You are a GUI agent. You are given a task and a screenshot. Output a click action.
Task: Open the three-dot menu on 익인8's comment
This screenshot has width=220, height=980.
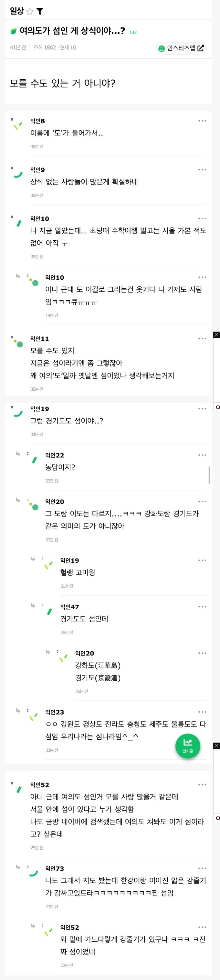(x=202, y=121)
